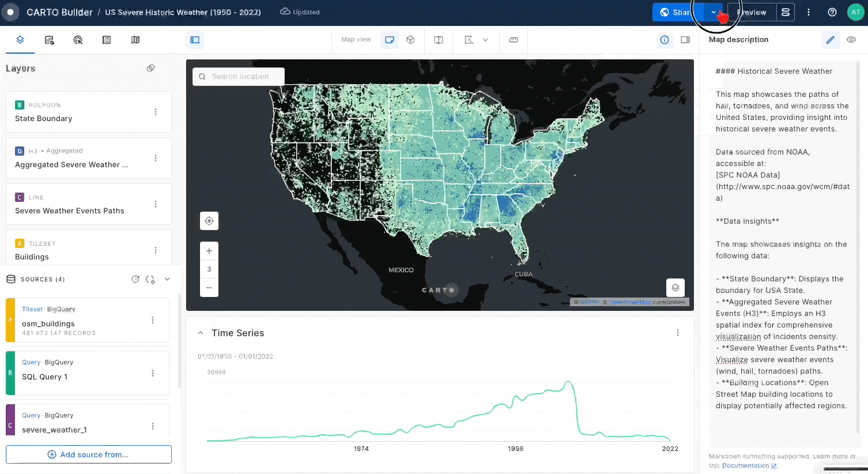Click the measure distance ruler tool

point(514,40)
